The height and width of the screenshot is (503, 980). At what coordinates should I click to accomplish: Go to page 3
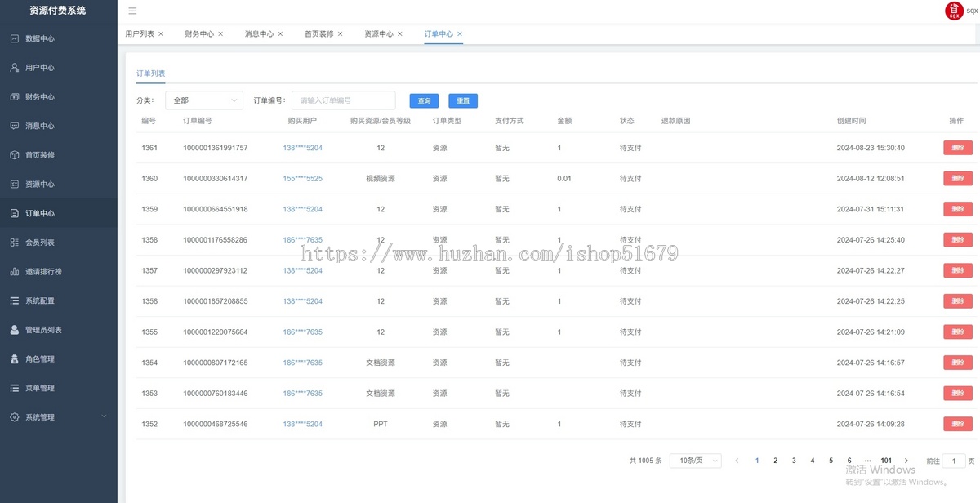click(794, 461)
